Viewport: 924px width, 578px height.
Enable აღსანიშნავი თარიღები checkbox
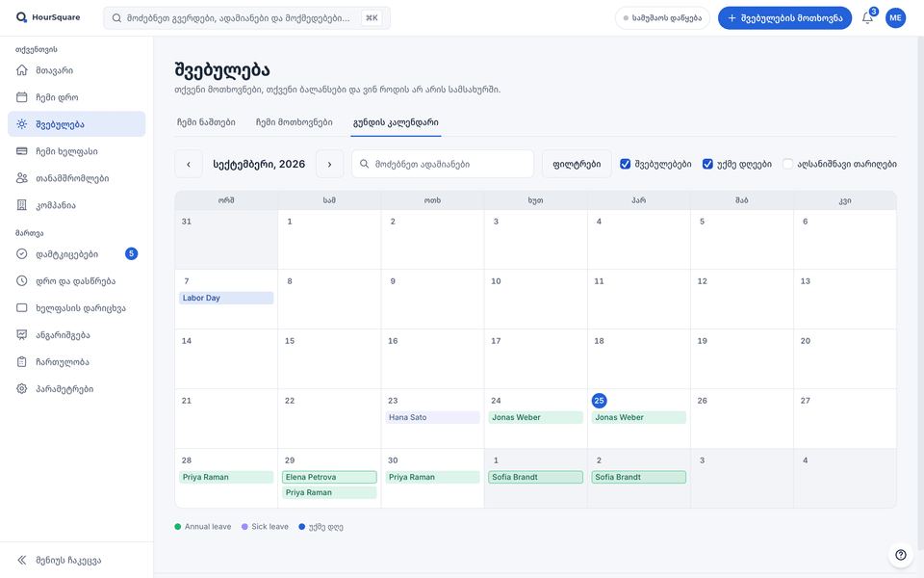tap(788, 164)
